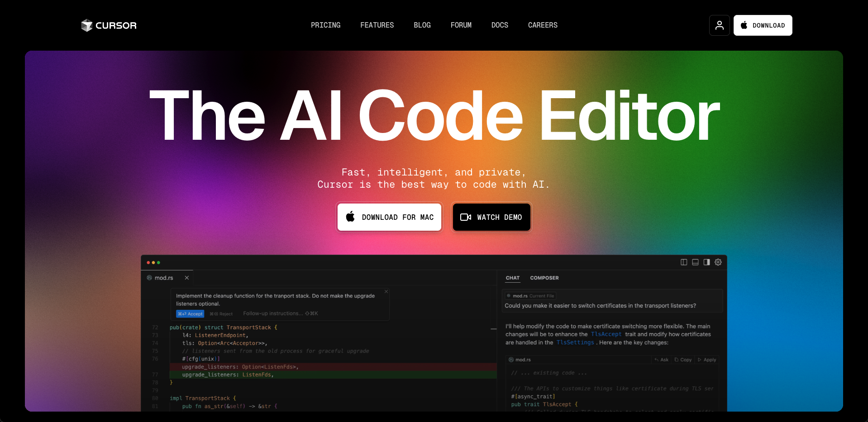Toggle secondary sidebar layout icon
The height and width of the screenshot is (422, 868).
[x=706, y=262]
